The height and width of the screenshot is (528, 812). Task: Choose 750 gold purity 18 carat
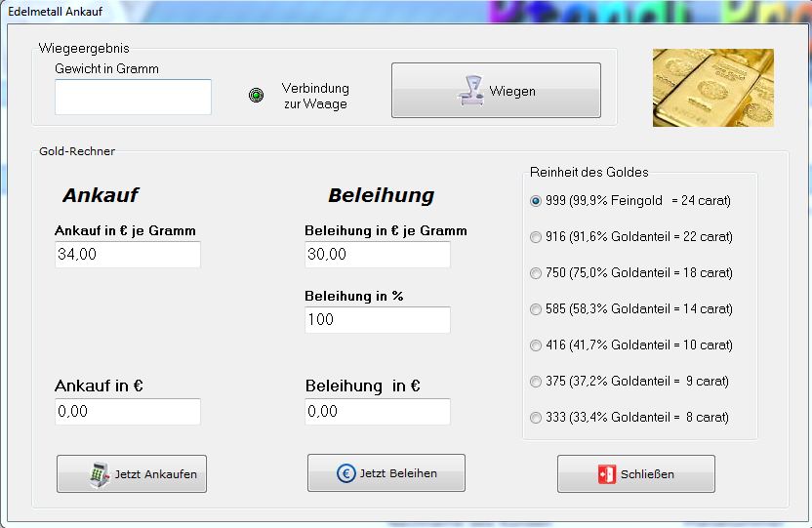click(x=535, y=273)
